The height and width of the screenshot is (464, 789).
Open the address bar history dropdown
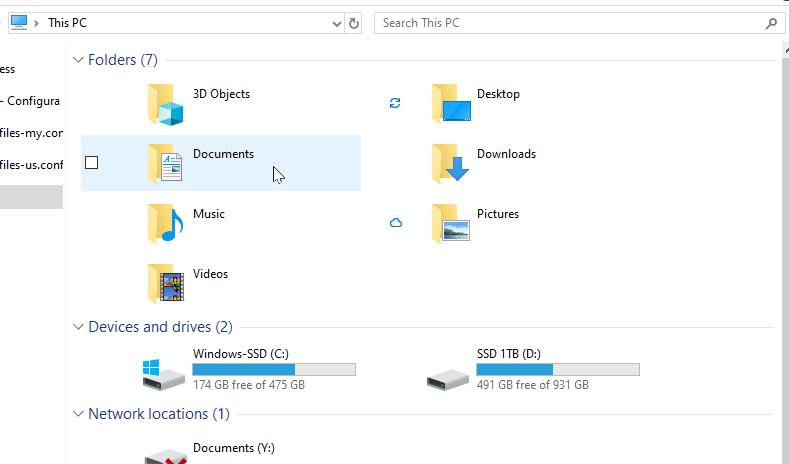pyautogui.click(x=337, y=24)
